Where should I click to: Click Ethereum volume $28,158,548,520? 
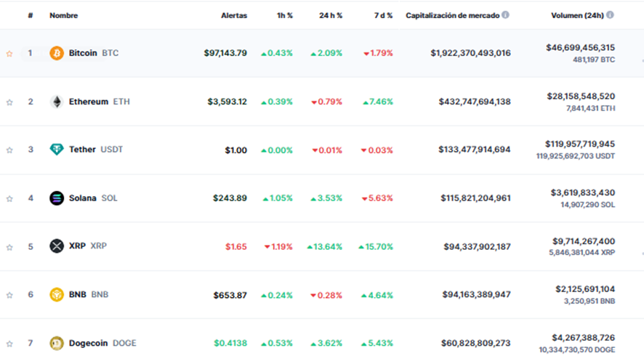pos(581,96)
